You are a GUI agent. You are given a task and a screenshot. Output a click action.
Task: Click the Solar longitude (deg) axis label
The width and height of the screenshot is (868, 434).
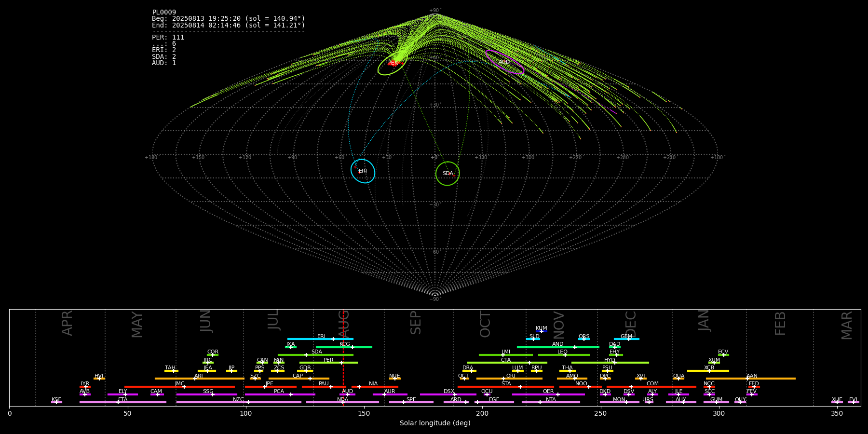435,423
